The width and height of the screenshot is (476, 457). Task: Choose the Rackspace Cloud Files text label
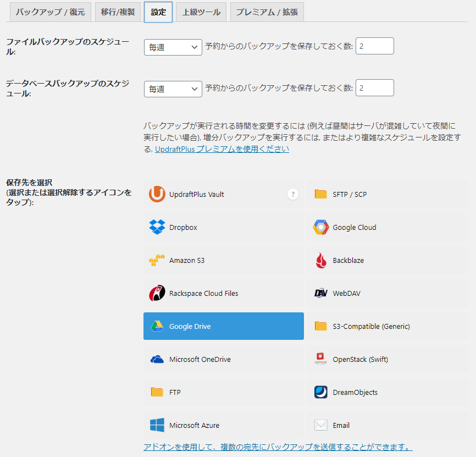[x=203, y=293]
